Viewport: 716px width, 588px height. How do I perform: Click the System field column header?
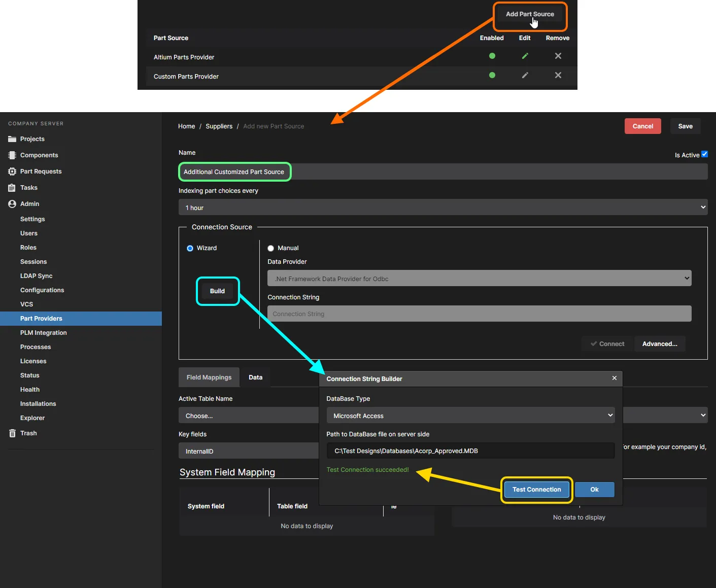coord(206,506)
